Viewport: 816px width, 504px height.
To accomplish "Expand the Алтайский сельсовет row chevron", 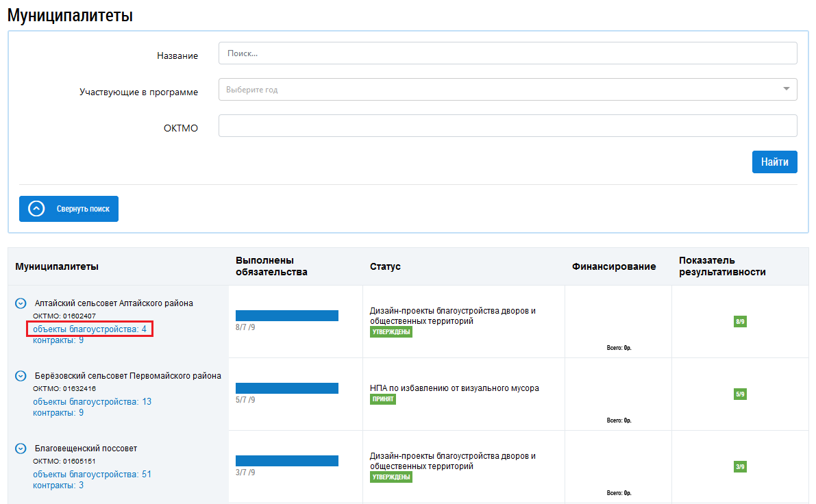I will tap(21, 303).
